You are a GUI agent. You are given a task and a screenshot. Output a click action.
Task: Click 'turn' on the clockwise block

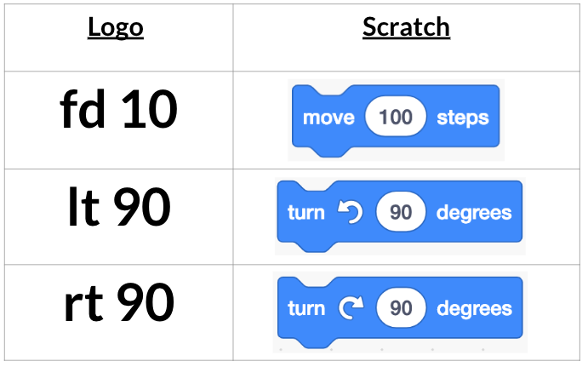[x=306, y=309]
